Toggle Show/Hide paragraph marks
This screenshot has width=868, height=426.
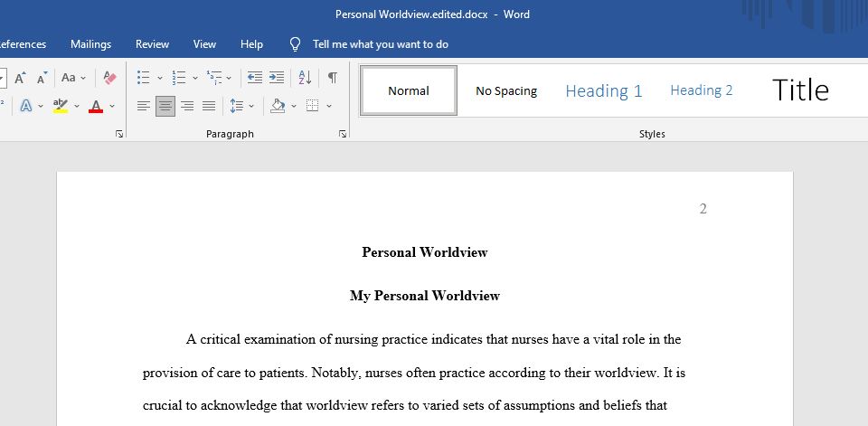[332, 78]
